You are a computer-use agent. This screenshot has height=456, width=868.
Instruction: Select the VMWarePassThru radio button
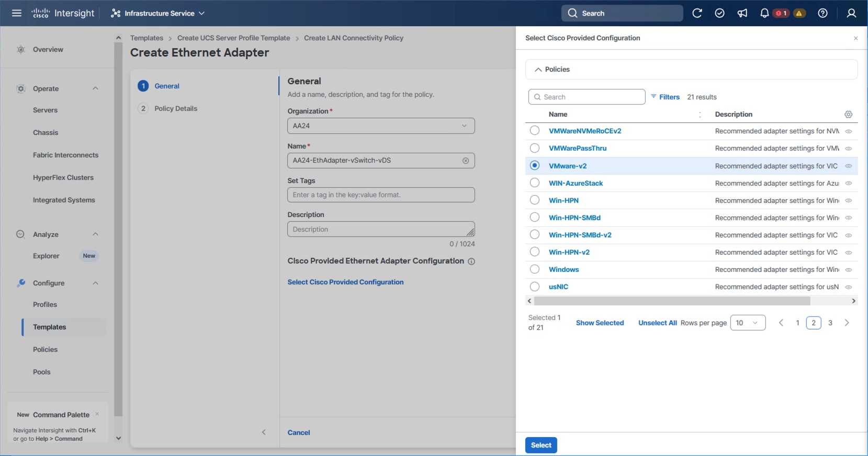click(535, 148)
